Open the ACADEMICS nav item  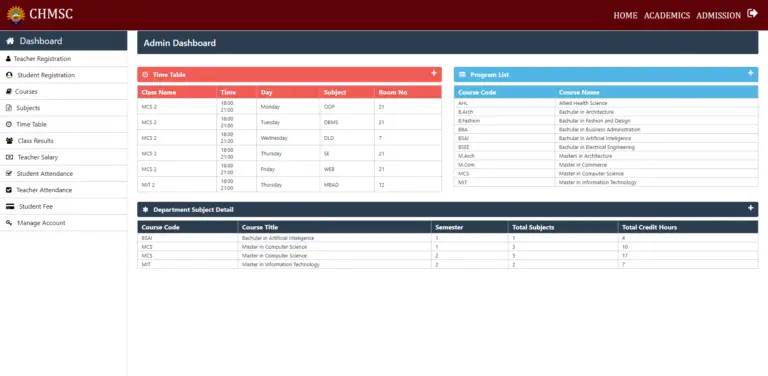(x=667, y=16)
